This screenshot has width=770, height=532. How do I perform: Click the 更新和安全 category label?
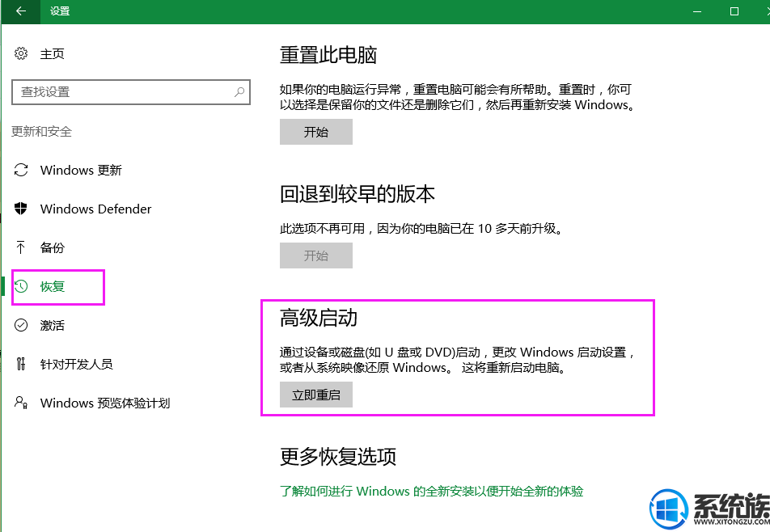pyautogui.click(x=42, y=132)
